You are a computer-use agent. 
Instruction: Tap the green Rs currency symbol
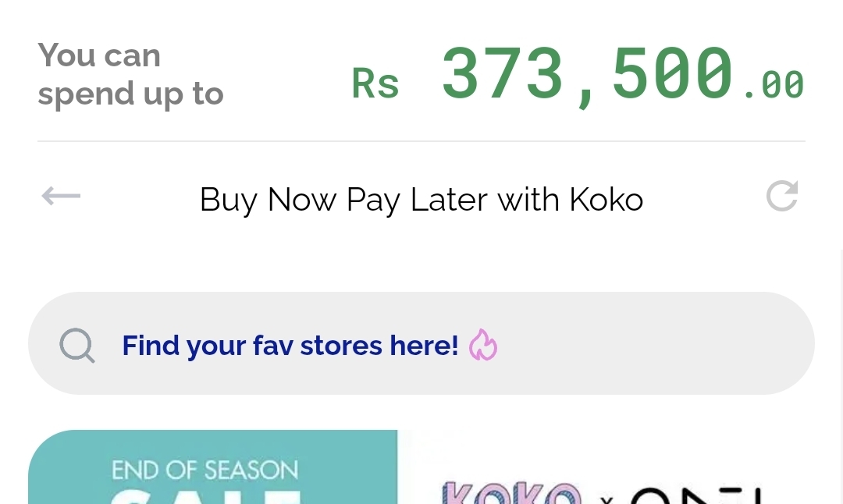pos(375,83)
